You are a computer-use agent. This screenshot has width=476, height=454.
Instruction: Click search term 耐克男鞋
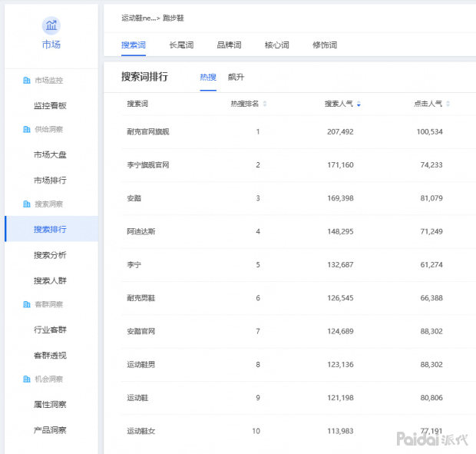point(140,298)
